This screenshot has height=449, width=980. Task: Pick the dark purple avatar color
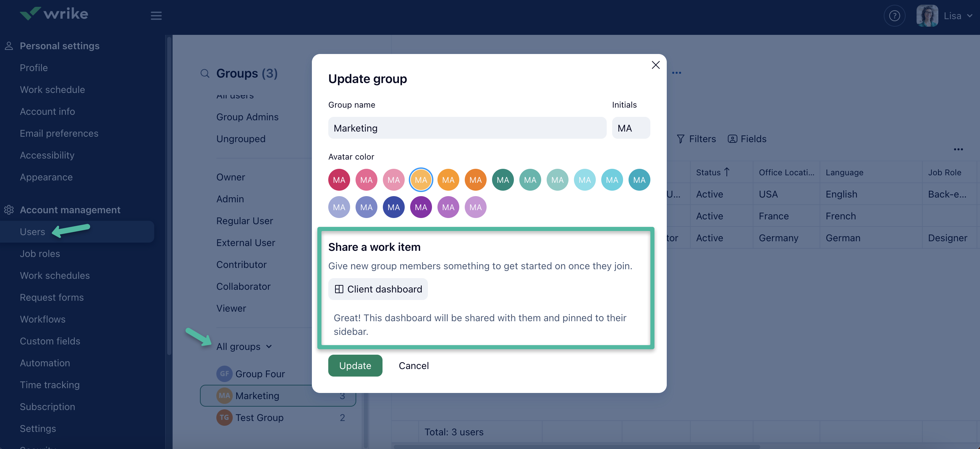tap(421, 207)
